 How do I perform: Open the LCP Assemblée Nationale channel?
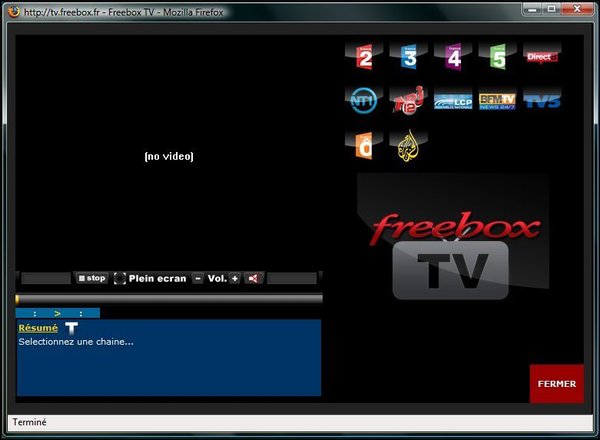coord(453,101)
